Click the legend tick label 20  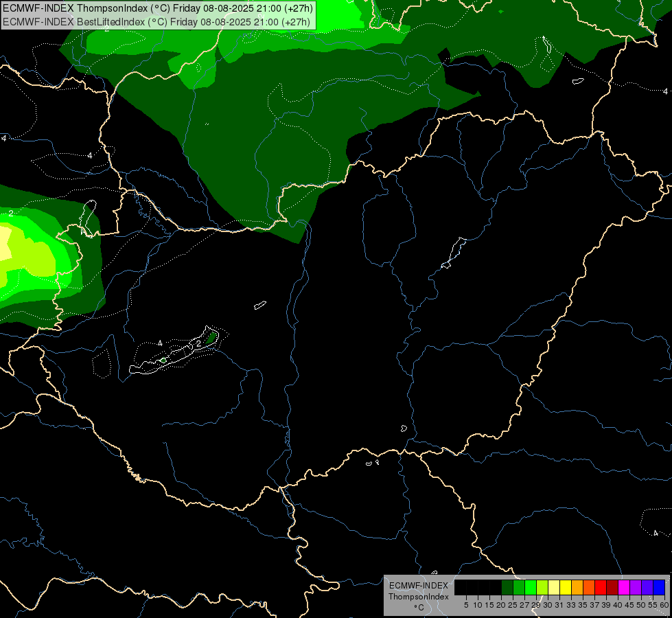tap(501, 605)
